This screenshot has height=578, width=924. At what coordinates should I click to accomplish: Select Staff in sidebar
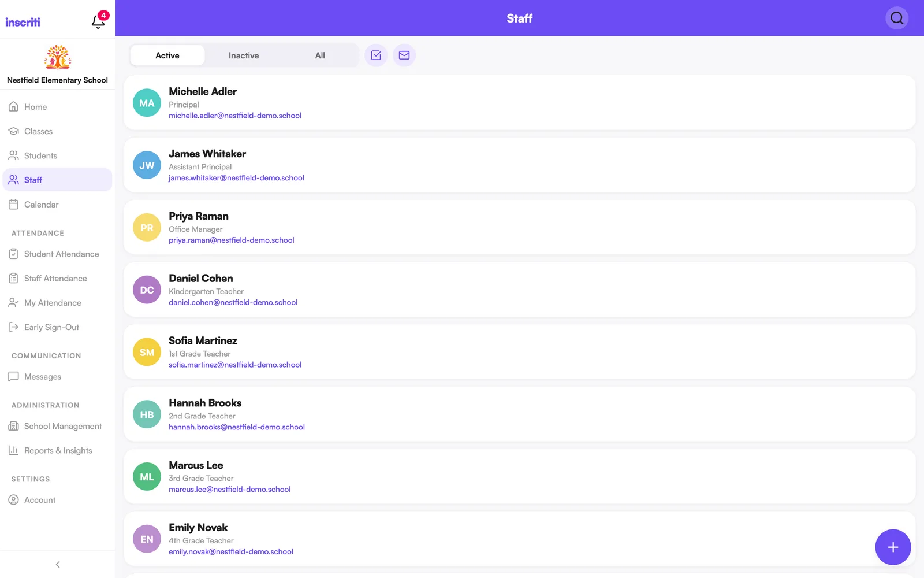coord(58,180)
